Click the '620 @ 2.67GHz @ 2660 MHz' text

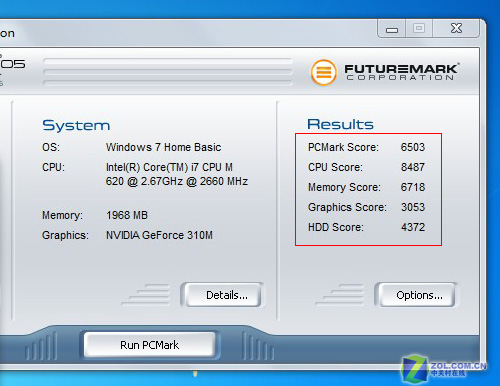(x=177, y=181)
